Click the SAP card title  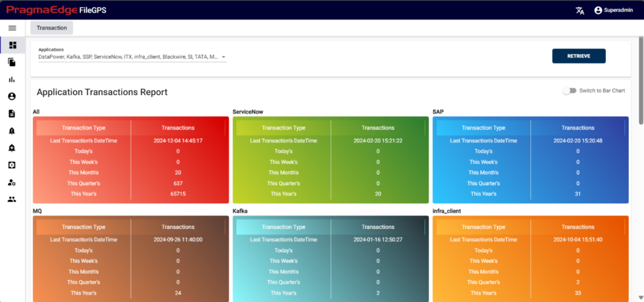438,111
